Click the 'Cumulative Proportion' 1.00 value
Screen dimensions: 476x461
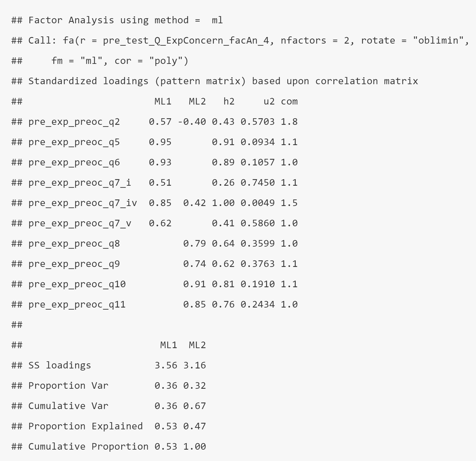[195, 447]
